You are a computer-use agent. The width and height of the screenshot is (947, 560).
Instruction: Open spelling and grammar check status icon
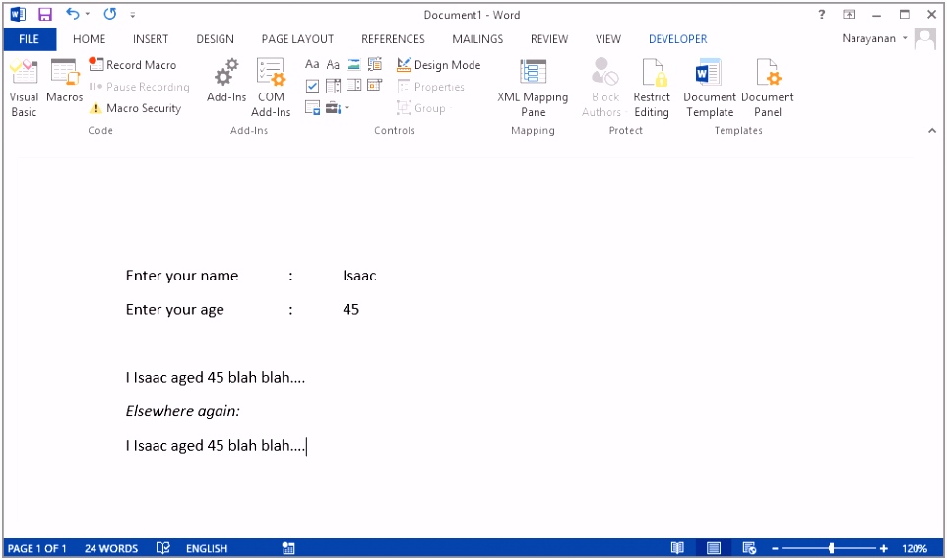click(x=163, y=548)
